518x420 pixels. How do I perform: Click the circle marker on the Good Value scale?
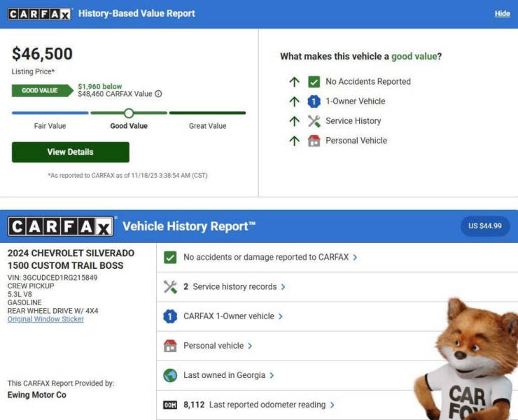(129, 113)
